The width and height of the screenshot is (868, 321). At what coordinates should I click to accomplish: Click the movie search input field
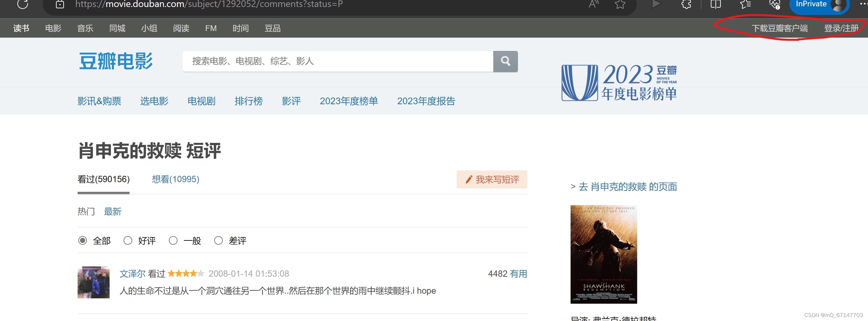click(338, 61)
